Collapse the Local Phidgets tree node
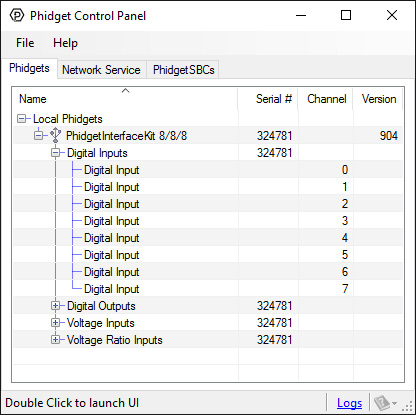416x415 pixels. pos(22,119)
